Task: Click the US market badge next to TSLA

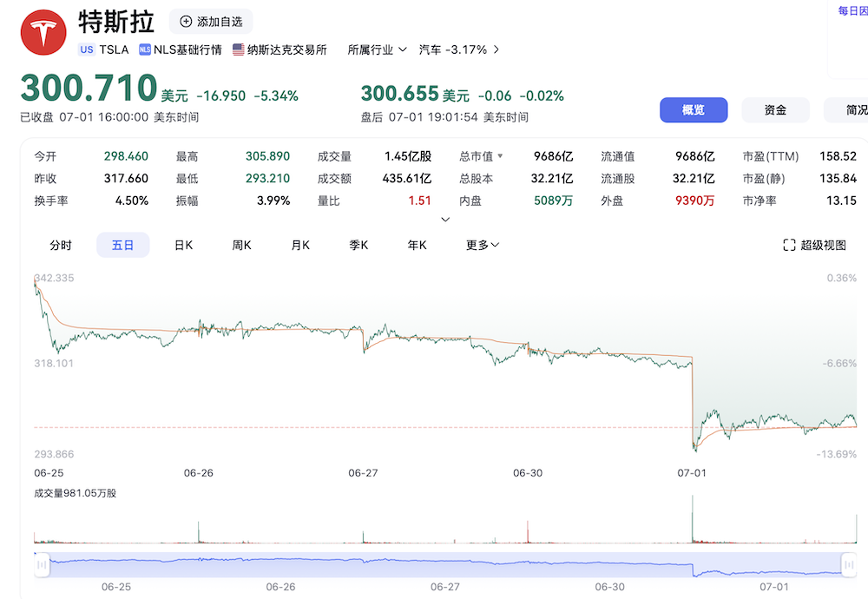Action: tap(86, 49)
